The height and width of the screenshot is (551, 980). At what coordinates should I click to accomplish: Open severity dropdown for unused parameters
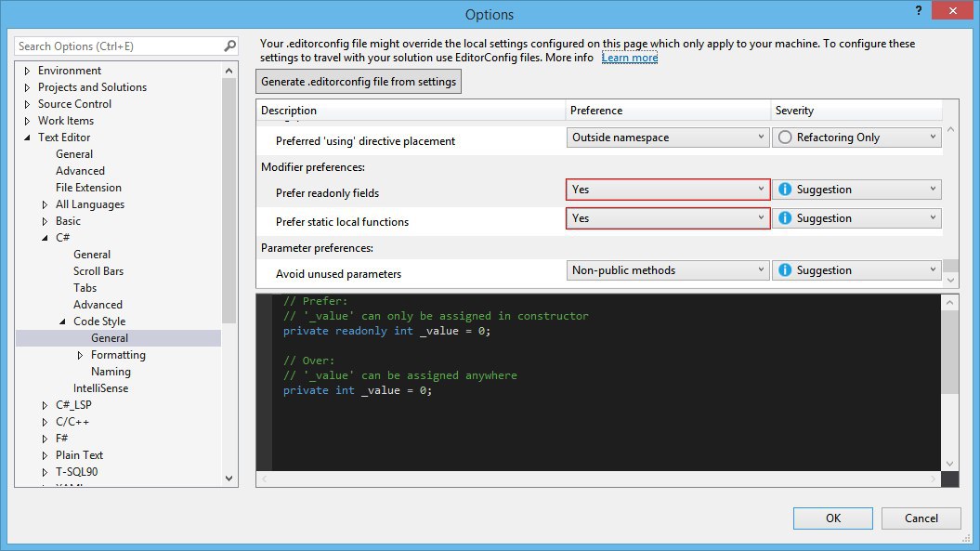click(x=856, y=270)
